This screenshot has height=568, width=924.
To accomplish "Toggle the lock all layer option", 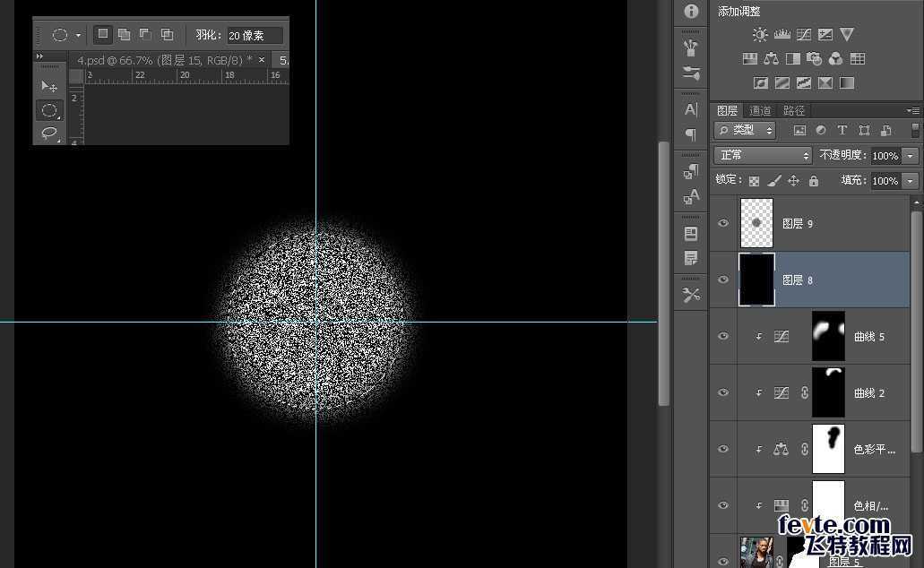I will tap(814, 181).
